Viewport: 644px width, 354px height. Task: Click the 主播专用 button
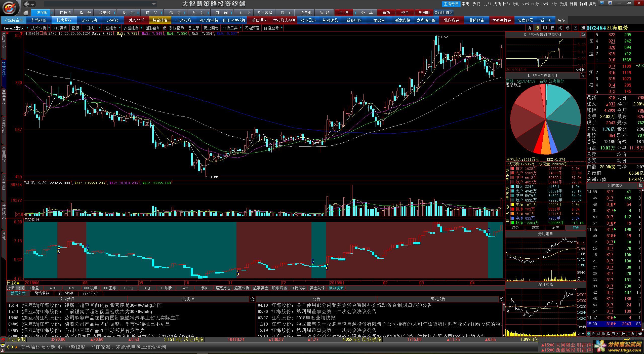(x=451, y=4)
